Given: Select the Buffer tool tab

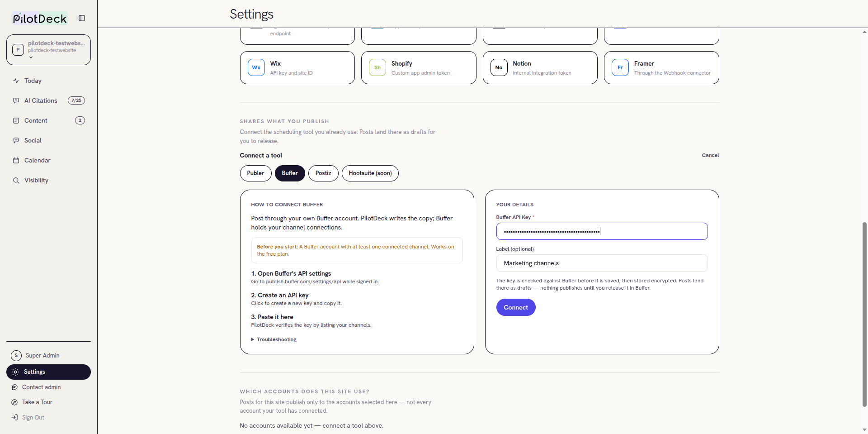Looking at the screenshot, I should [x=290, y=173].
